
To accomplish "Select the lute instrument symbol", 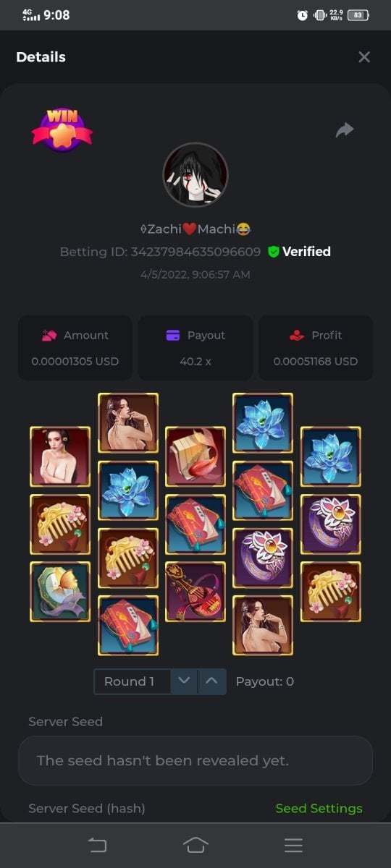I will click(195, 592).
